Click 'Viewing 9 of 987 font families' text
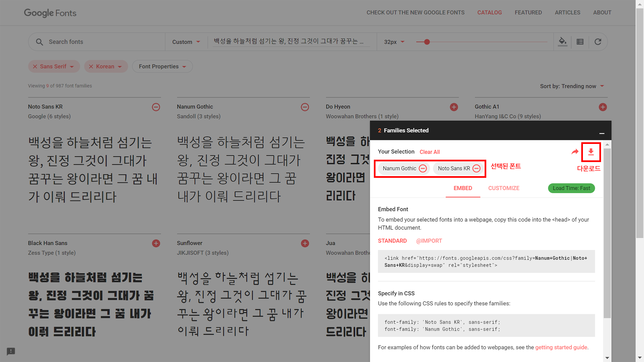 (x=60, y=86)
